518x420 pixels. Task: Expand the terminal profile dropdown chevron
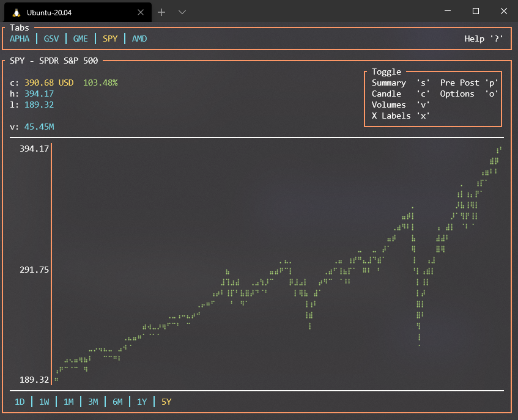[182, 12]
